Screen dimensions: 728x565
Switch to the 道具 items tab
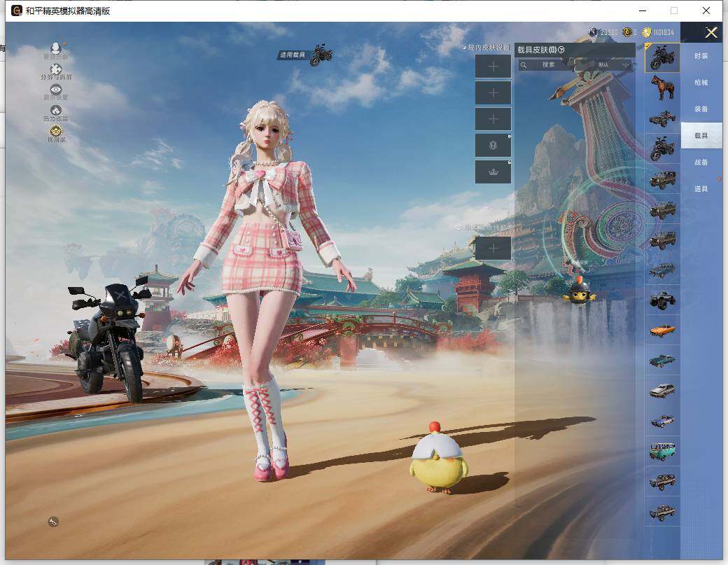(701, 188)
